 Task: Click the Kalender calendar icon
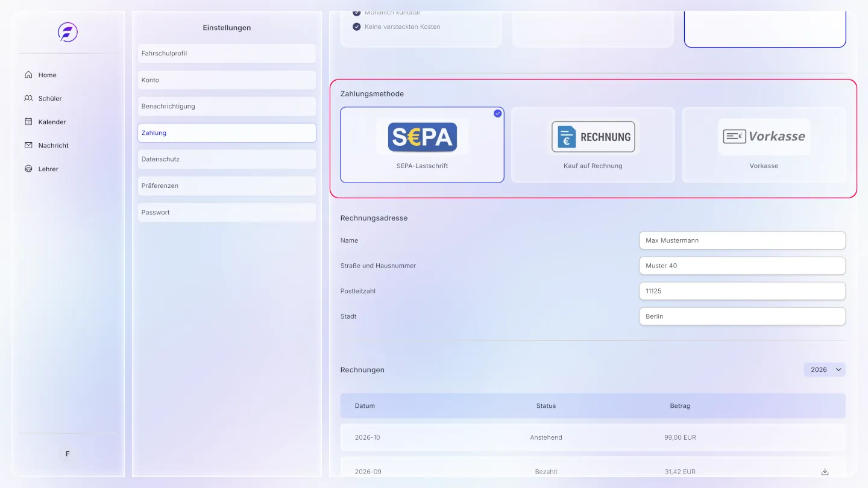(28, 122)
